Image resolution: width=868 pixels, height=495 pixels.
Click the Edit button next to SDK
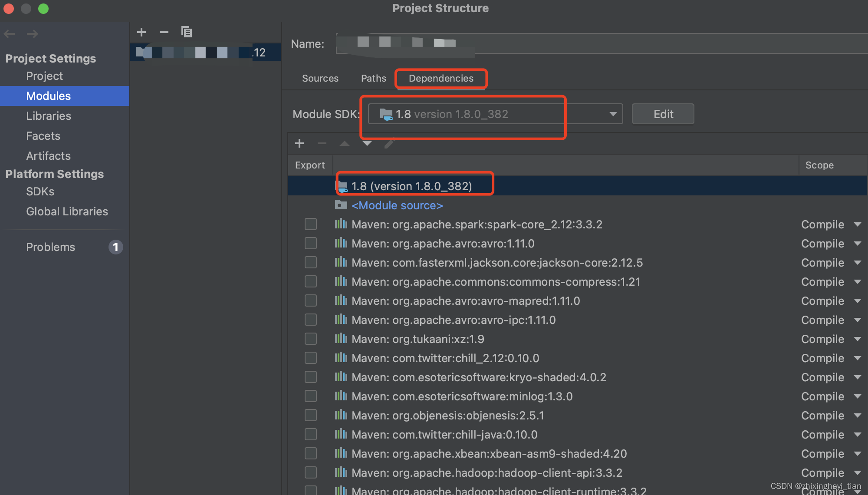point(663,114)
